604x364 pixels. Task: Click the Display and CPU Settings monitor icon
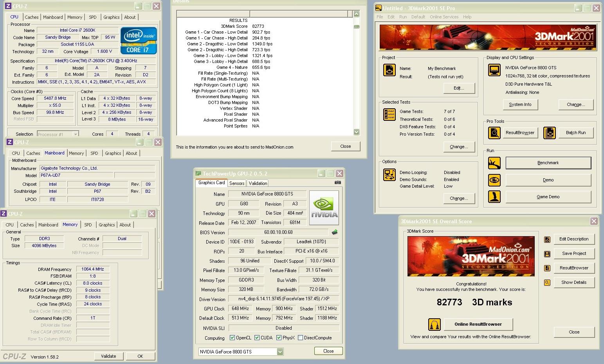click(494, 70)
